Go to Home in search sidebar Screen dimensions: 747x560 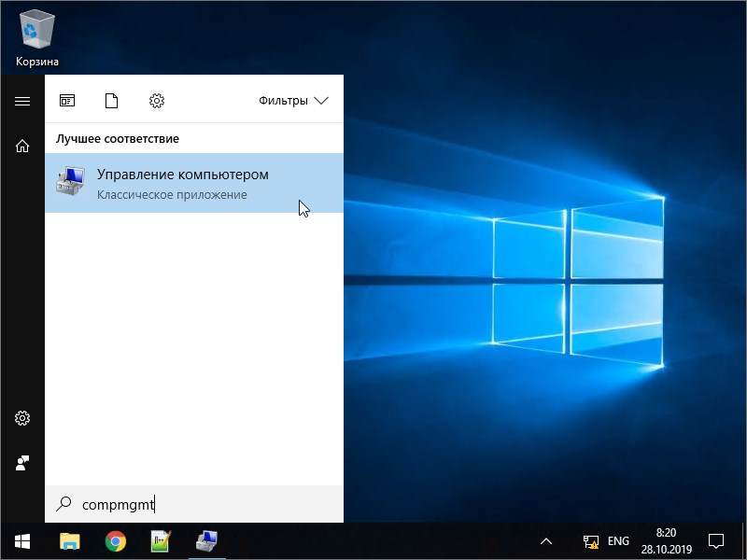pos(22,146)
